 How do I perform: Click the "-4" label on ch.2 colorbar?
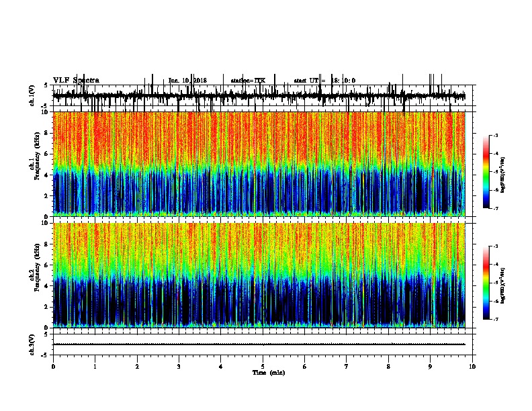[496, 265]
